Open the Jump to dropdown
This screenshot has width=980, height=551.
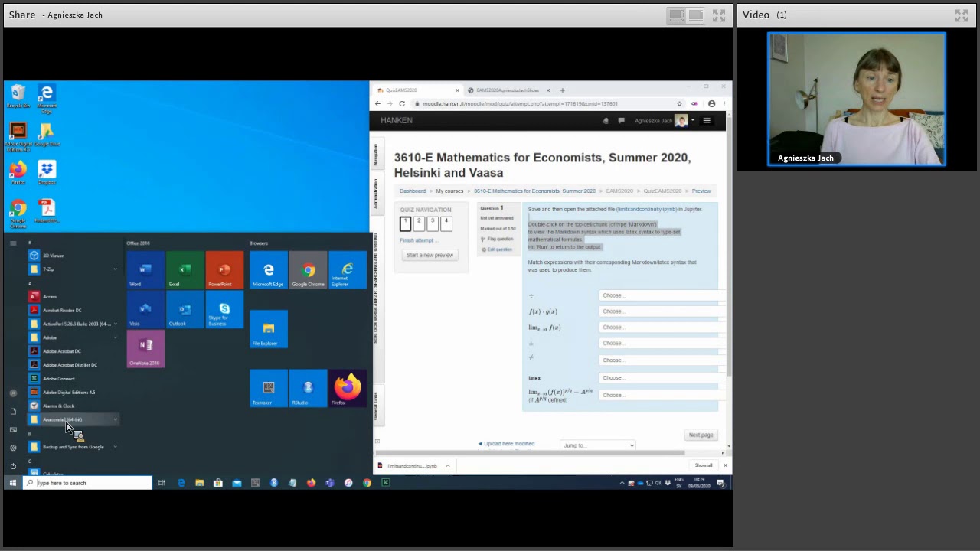click(x=598, y=445)
